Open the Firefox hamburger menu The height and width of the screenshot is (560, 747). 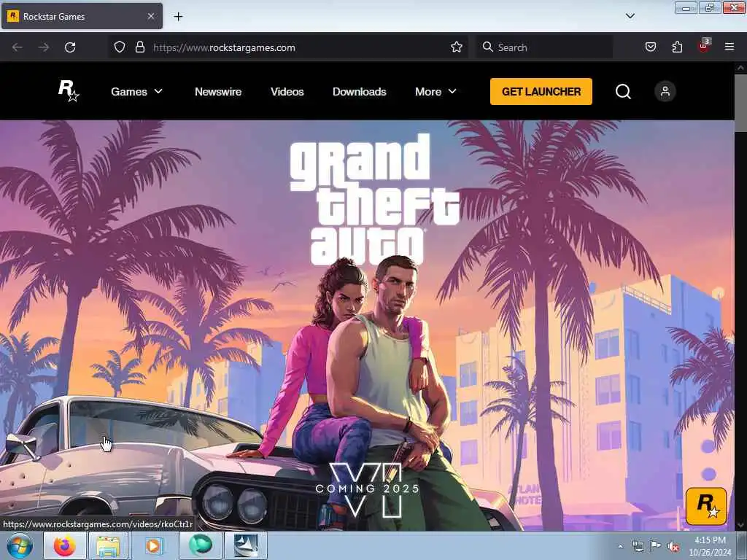pyautogui.click(x=729, y=47)
